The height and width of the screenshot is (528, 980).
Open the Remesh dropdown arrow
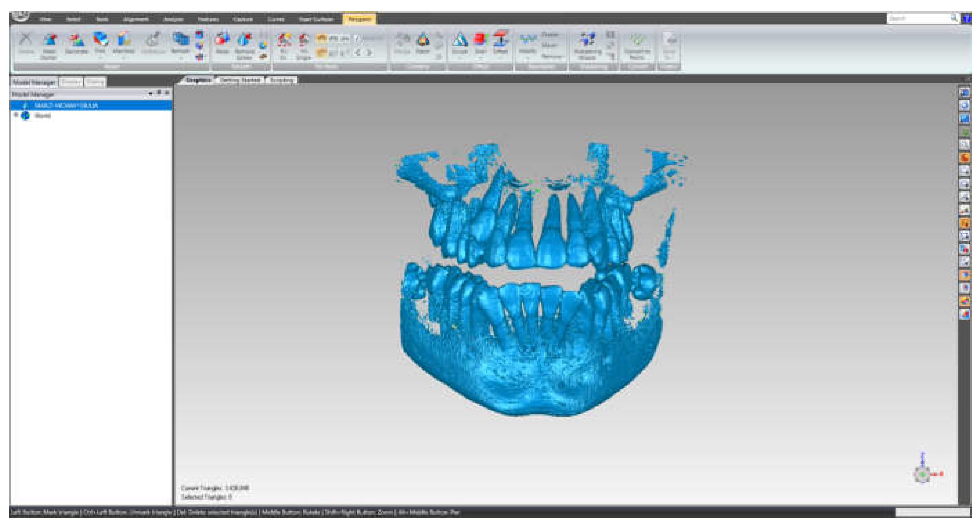180,58
